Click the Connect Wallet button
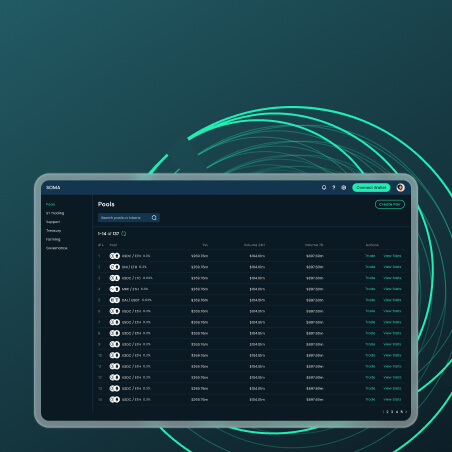The height and width of the screenshot is (452, 452). click(x=371, y=188)
